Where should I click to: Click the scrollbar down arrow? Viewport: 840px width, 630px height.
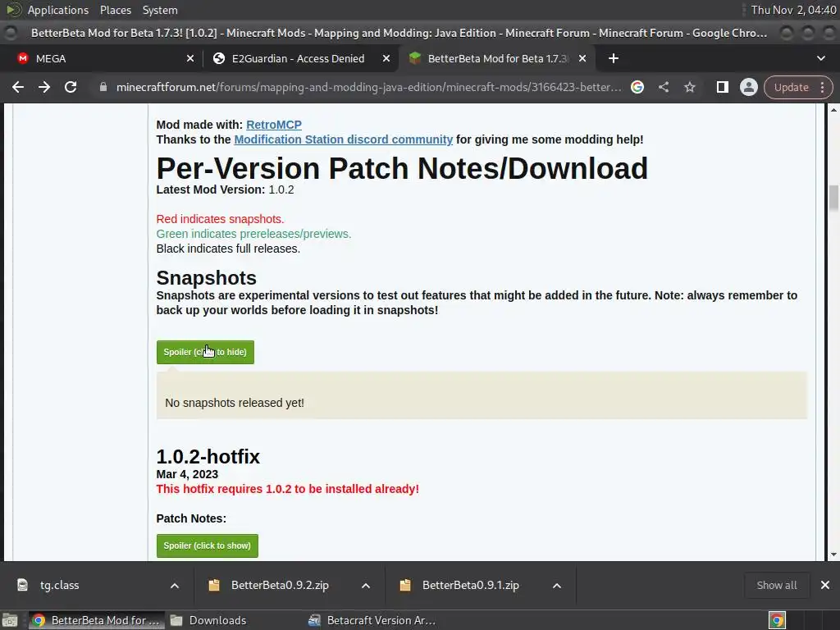[833, 555]
